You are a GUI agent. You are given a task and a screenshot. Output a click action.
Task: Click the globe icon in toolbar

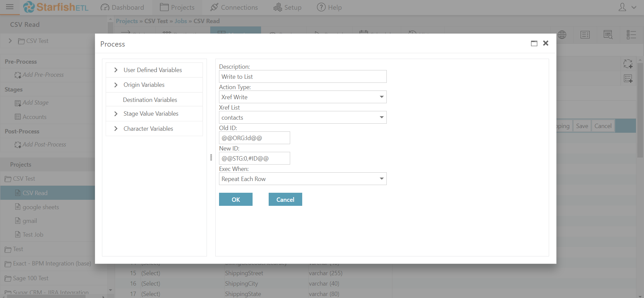pyautogui.click(x=562, y=35)
